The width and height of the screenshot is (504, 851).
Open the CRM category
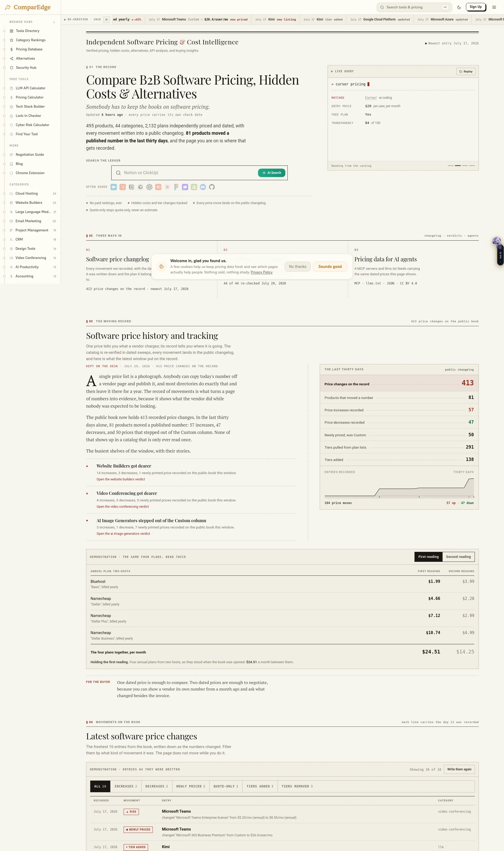click(x=33, y=239)
